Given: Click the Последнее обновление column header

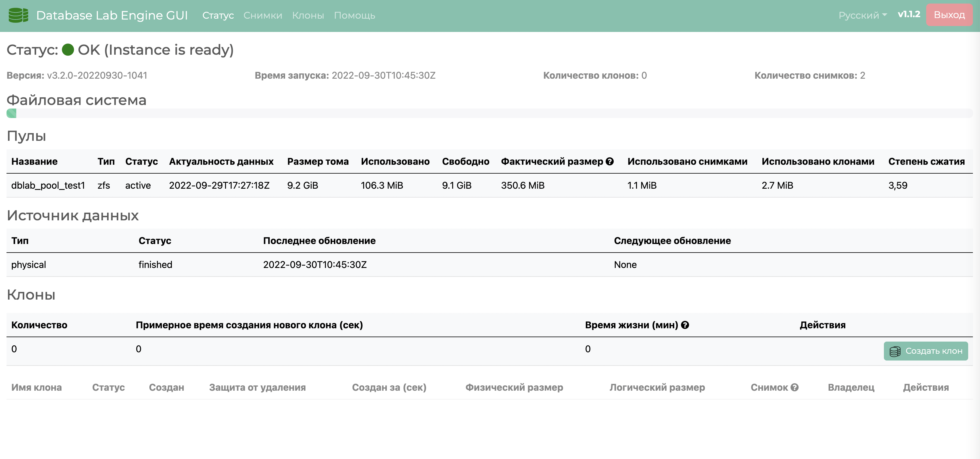Looking at the screenshot, I should (x=319, y=240).
